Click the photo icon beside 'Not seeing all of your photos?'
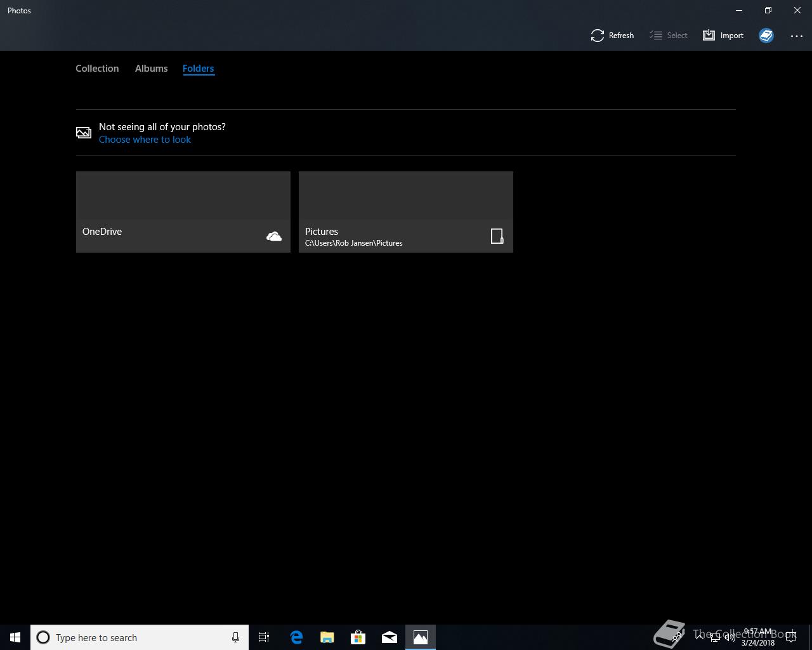This screenshot has height=650, width=812. [x=84, y=133]
